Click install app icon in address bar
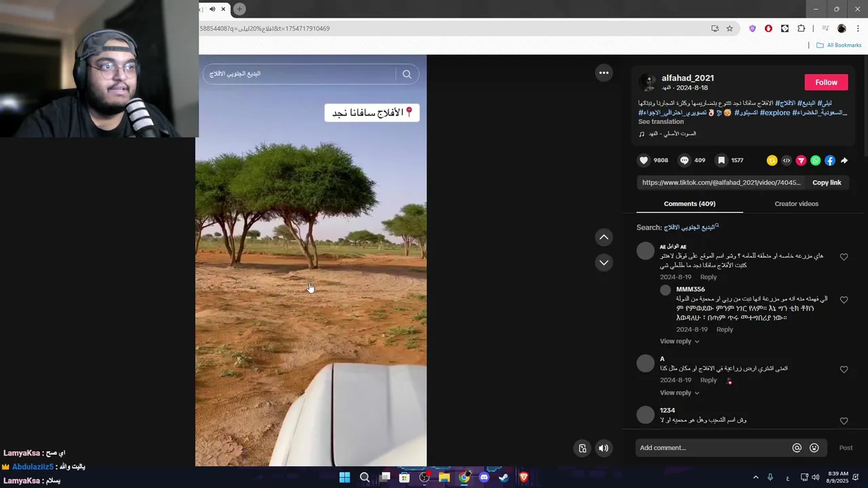The height and width of the screenshot is (488, 868). click(715, 28)
